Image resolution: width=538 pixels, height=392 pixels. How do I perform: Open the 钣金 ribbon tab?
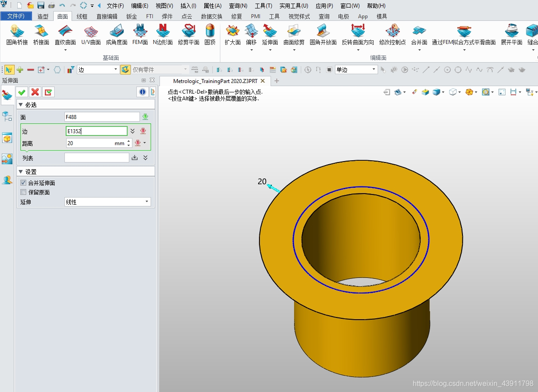point(132,16)
